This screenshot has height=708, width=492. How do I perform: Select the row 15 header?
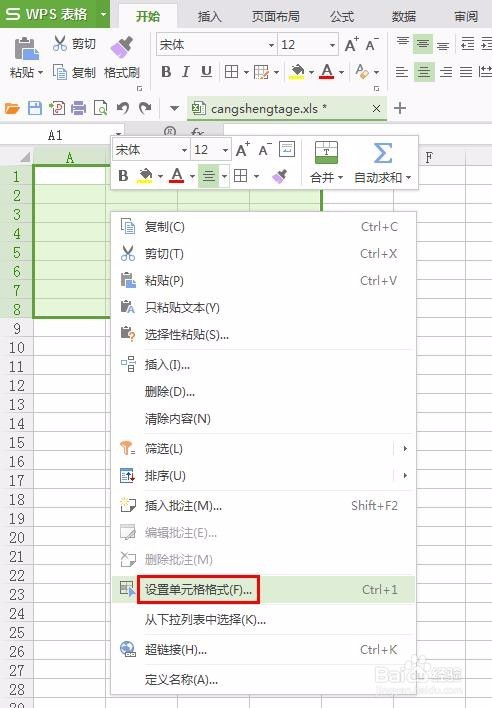coord(17,442)
